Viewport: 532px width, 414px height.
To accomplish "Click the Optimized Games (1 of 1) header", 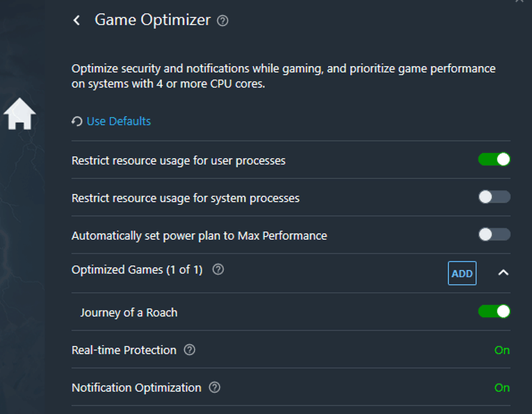I will point(137,270).
